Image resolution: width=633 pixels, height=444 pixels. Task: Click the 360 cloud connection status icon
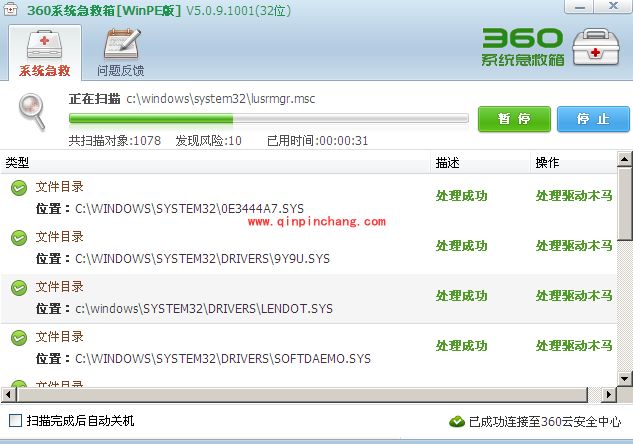(x=457, y=422)
